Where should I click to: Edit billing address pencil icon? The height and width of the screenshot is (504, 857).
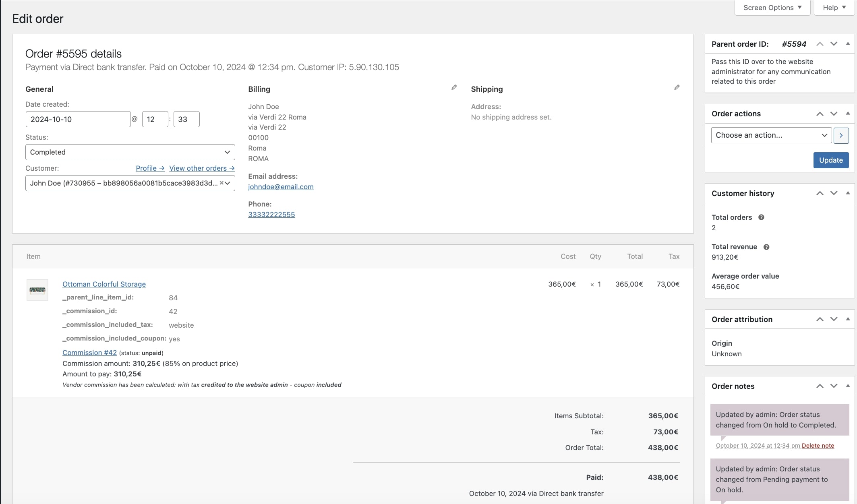[454, 87]
